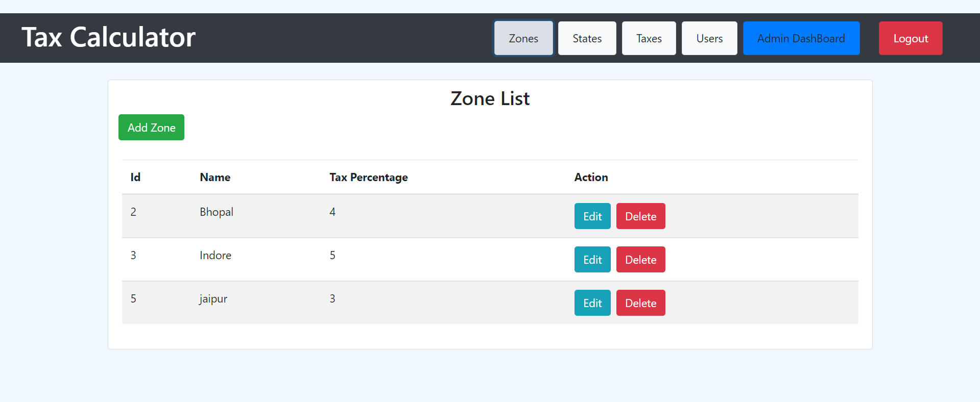This screenshot has width=980, height=402.
Task: Open the Zones nav tab
Action: [523, 38]
